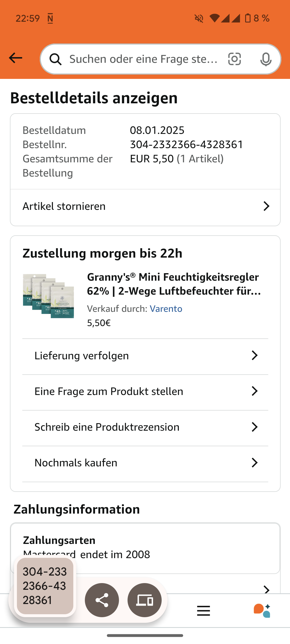Focus the Suchen oder eine Frage search field
This screenshot has width=290, height=644.
[x=144, y=59]
